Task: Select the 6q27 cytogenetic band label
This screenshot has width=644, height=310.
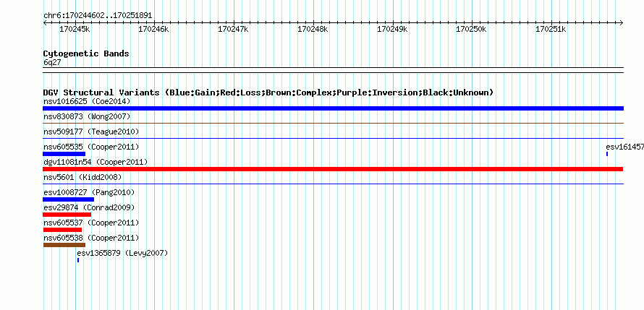Action: [x=52, y=62]
